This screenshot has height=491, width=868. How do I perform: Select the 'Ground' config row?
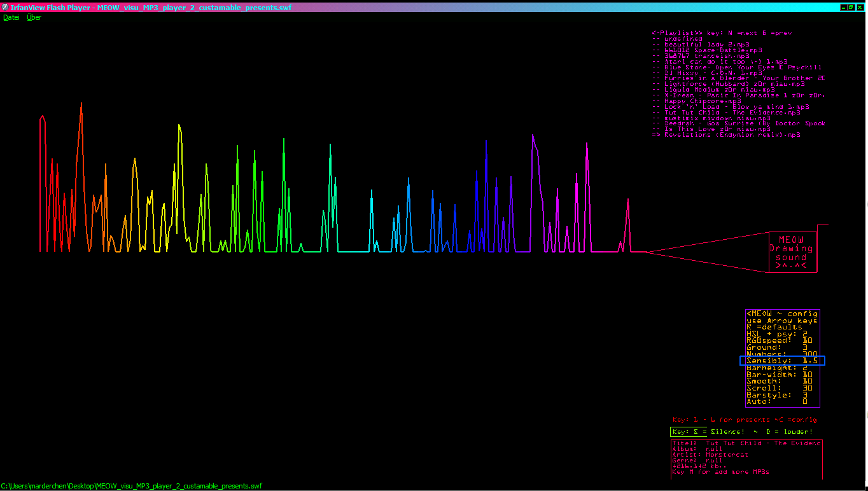[x=782, y=347]
